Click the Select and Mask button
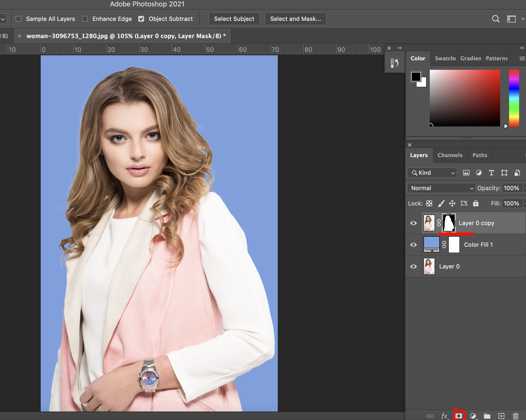The height and width of the screenshot is (420, 526). (296, 19)
